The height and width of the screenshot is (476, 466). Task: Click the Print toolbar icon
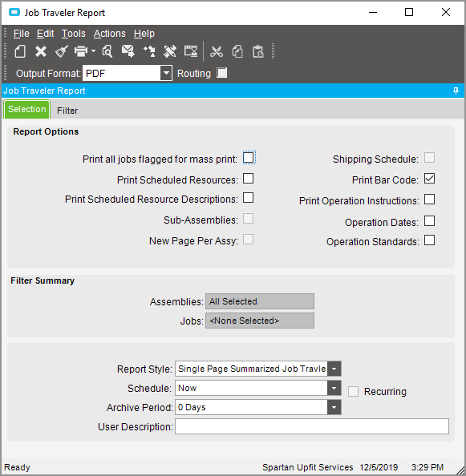click(81, 51)
